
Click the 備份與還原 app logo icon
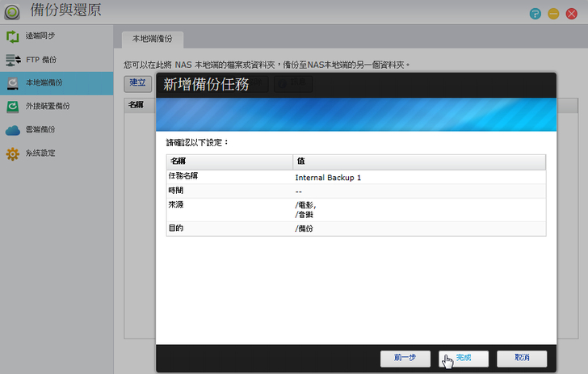coord(13,12)
